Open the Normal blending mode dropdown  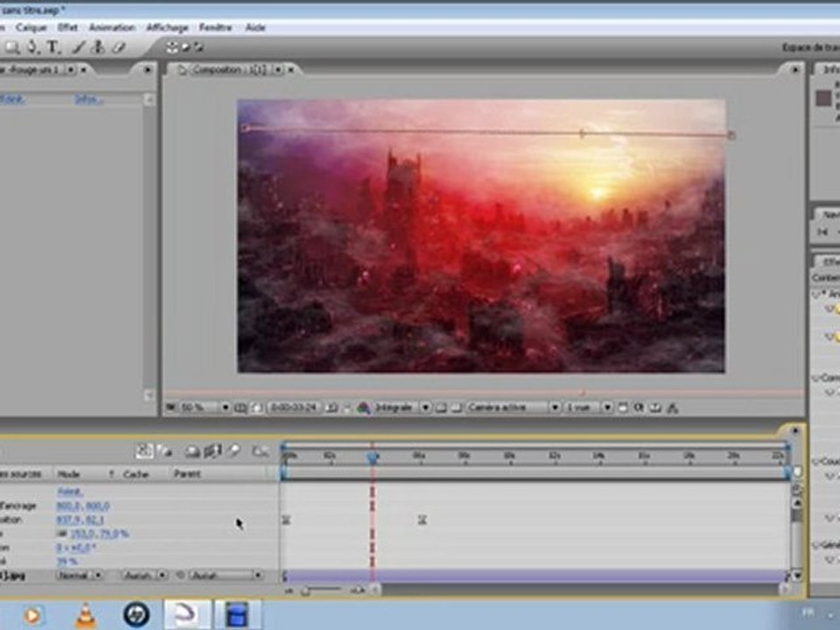click(x=80, y=576)
